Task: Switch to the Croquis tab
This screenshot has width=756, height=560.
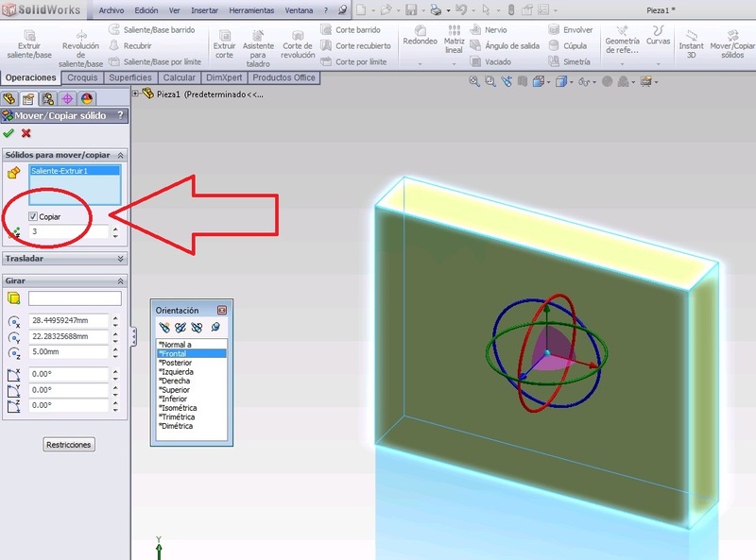Action: [82, 77]
